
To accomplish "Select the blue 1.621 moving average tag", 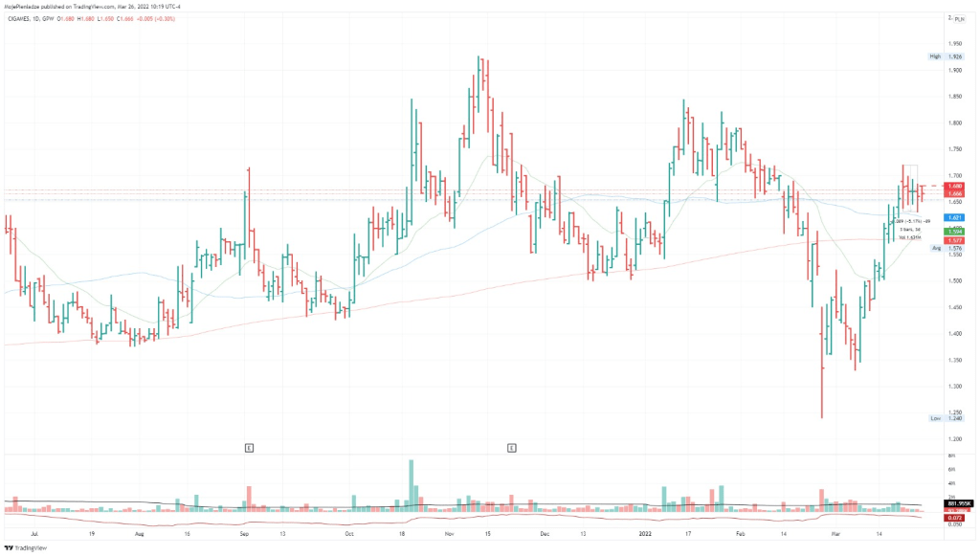I will click(954, 218).
